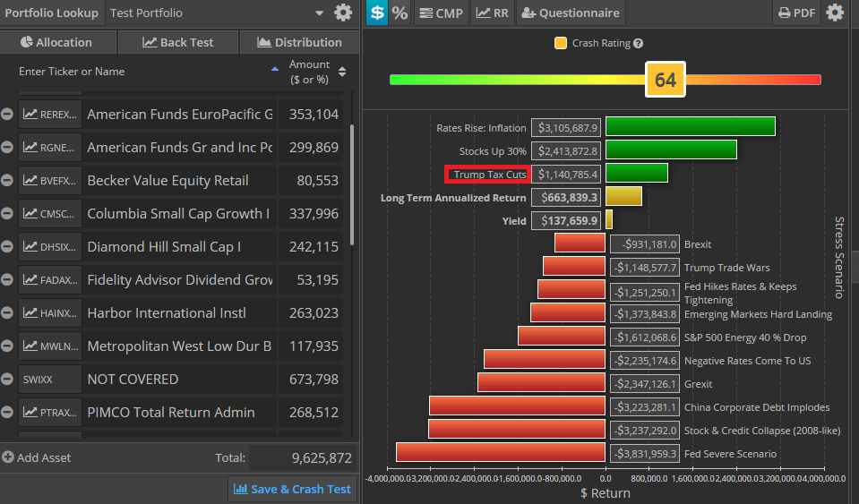Switch to percent display mode
This screenshot has width=859, height=504.
click(399, 13)
